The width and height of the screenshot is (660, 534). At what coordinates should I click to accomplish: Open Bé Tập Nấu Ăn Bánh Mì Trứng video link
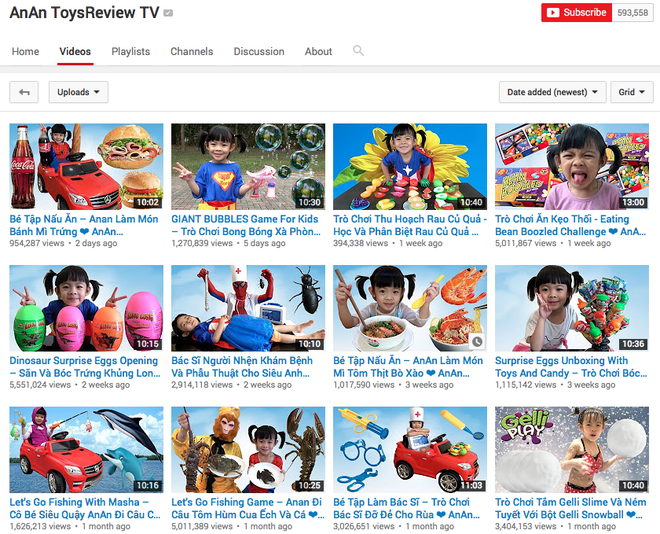[x=84, y=225]
